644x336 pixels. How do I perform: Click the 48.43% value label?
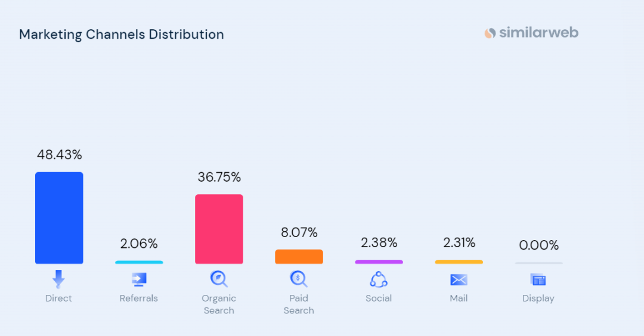coord(59,155)
